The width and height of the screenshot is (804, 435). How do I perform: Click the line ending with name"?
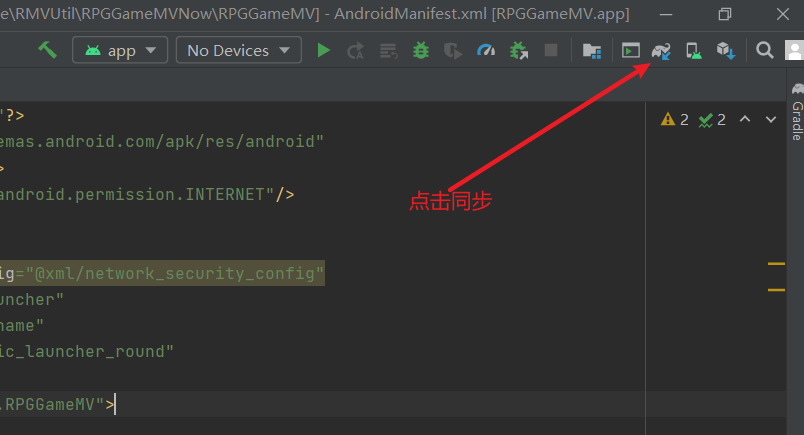pos(22,326)
